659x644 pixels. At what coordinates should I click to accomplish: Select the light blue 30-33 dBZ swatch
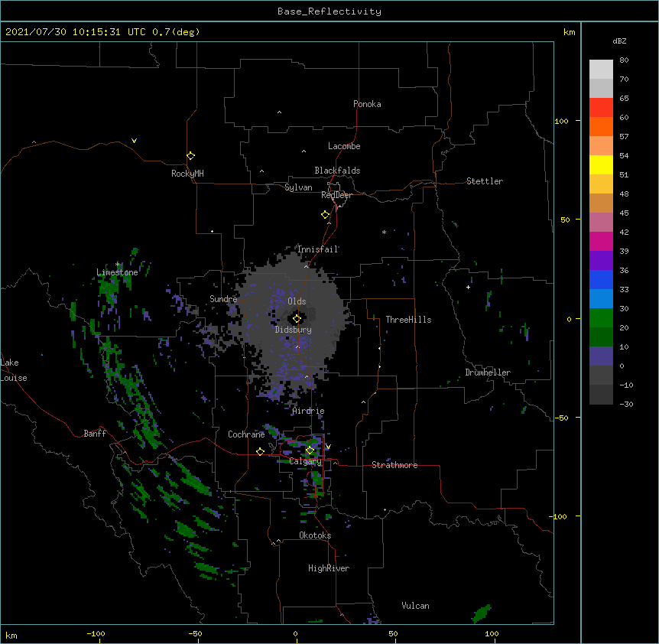pos(601,298)
